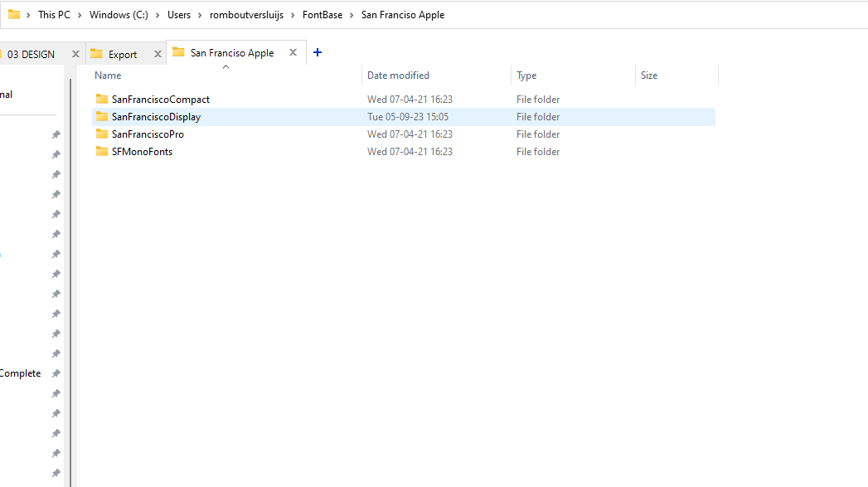This screenshot has height=487, width=868.
Task: Select SanFranciscoCompact folder name
Action: (x=161, y=100)
